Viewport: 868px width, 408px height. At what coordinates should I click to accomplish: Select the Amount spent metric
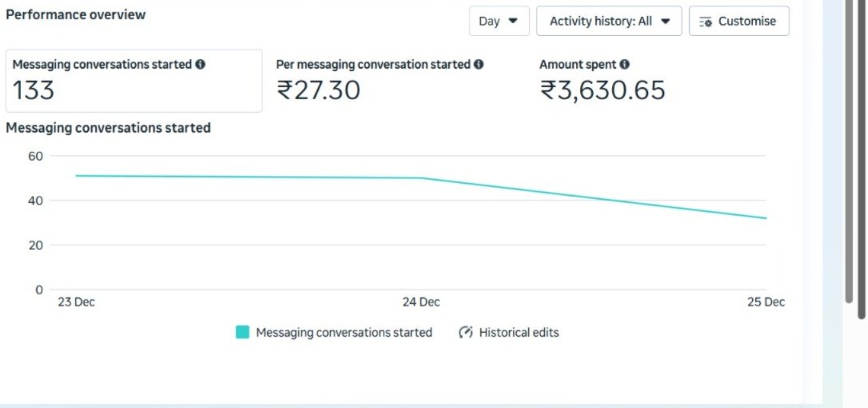603,81
